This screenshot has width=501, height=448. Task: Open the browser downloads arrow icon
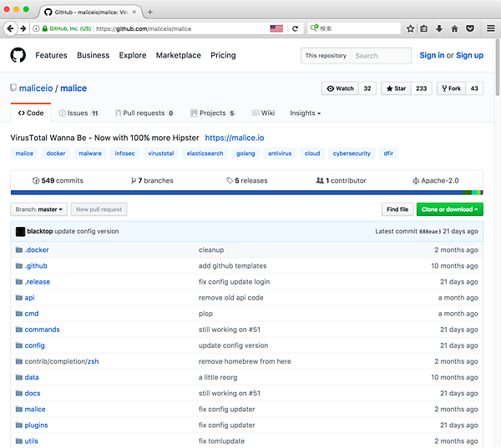tap(439, 28)
